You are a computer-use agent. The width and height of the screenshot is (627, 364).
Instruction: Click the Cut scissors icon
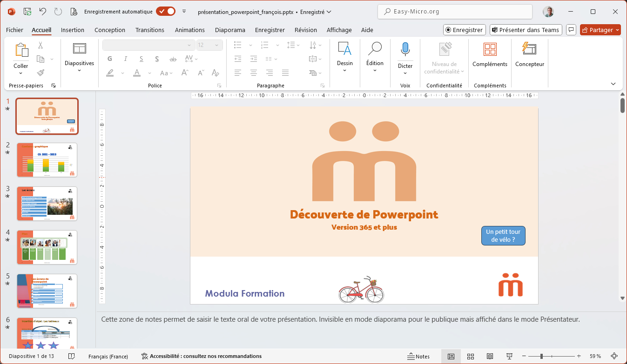[40, 46]
